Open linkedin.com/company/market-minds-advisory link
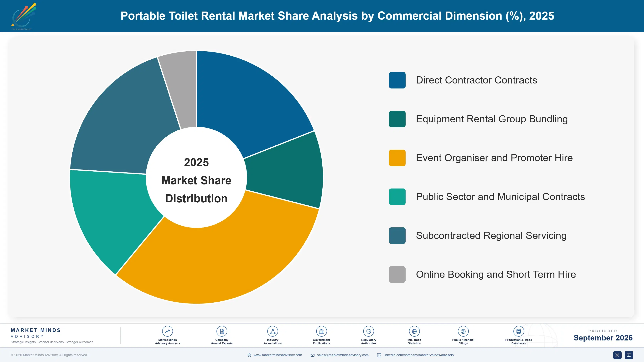 pos(419,355)
